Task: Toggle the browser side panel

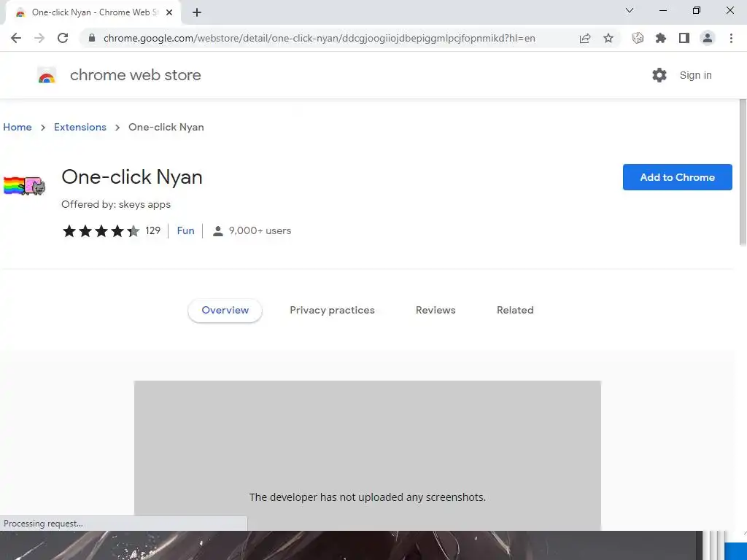Action: 684,38
